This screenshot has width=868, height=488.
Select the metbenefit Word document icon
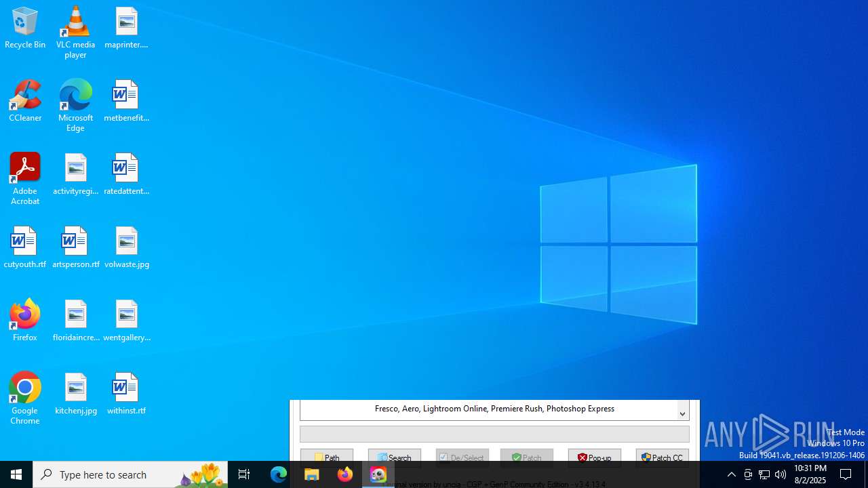pyautogui.click(x=126, y=102)
